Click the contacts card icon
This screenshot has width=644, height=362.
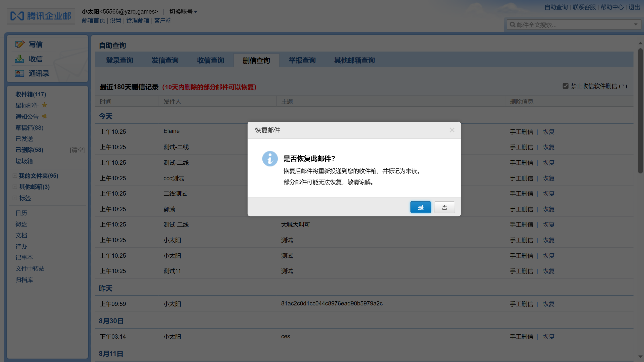pos(19,73)
